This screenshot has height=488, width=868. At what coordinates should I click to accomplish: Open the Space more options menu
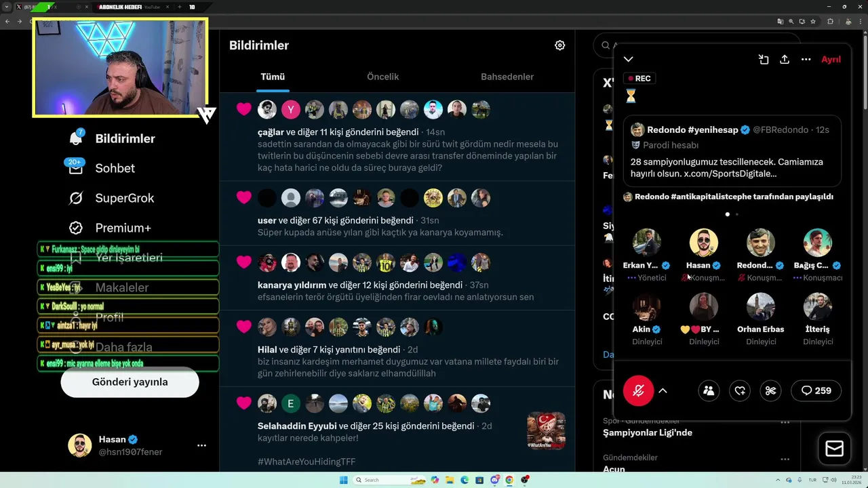click(806, 60)
